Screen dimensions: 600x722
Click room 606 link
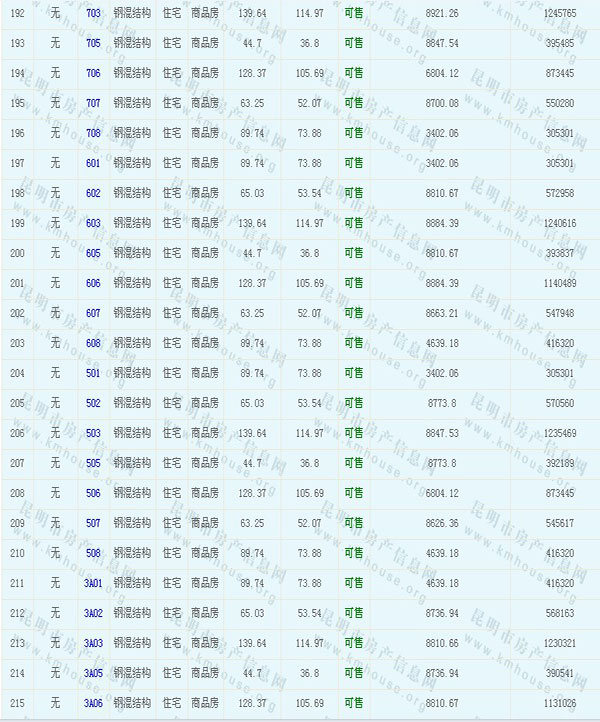[93, 283]
